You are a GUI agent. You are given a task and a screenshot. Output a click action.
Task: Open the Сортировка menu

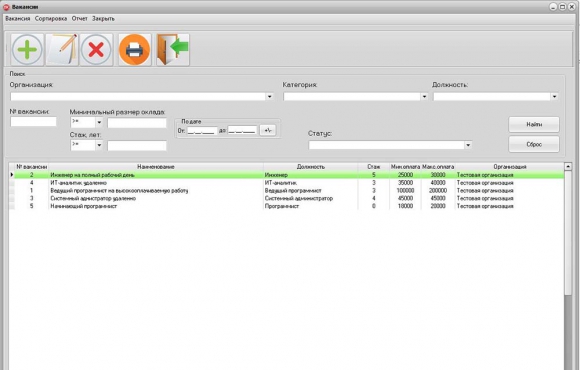tap(51, 18)
